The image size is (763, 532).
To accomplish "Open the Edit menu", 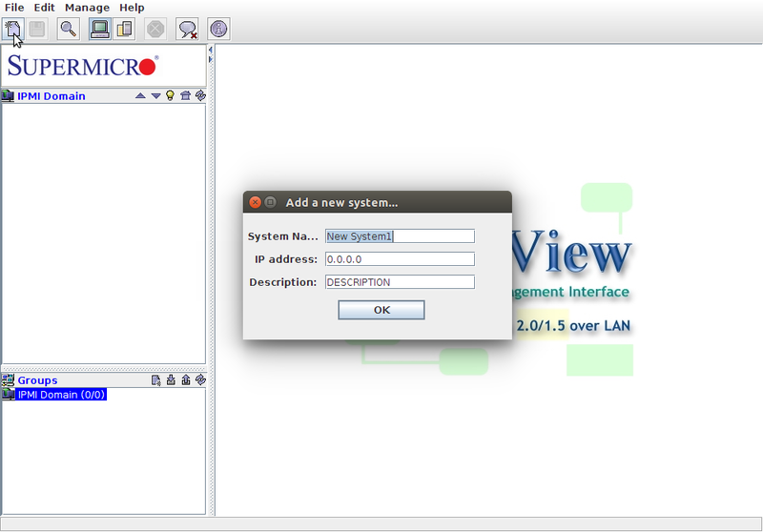I will click(x=44, y=8).
